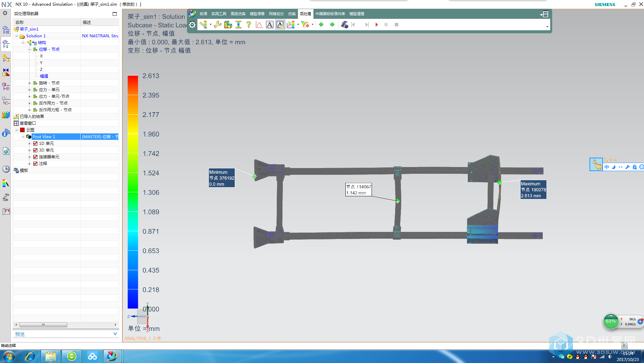
Task: Open the Roles sidebar icon
Action: tap(6, 211)
